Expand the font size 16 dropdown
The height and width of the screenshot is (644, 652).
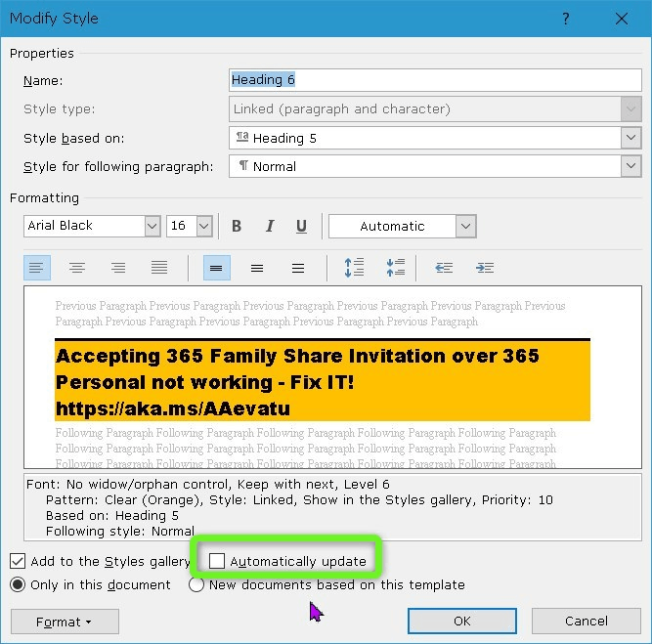tap(204, 226)
